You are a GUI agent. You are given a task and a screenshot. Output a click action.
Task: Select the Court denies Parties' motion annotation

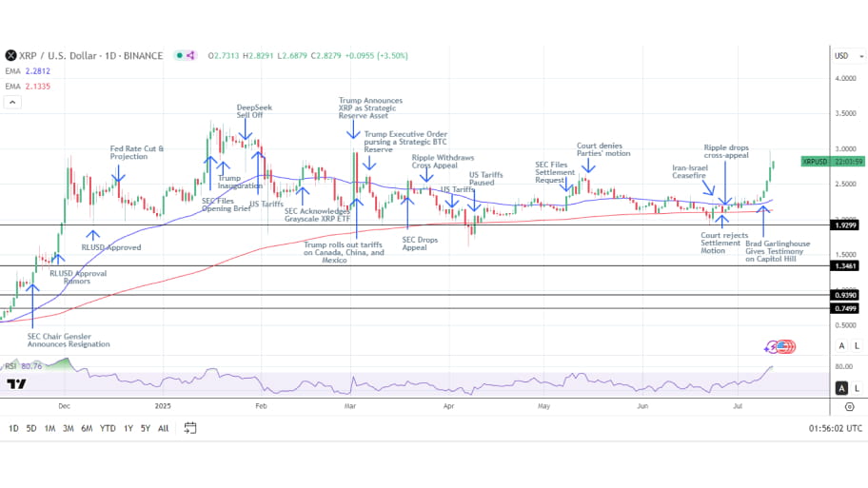[x=603, y=149]
